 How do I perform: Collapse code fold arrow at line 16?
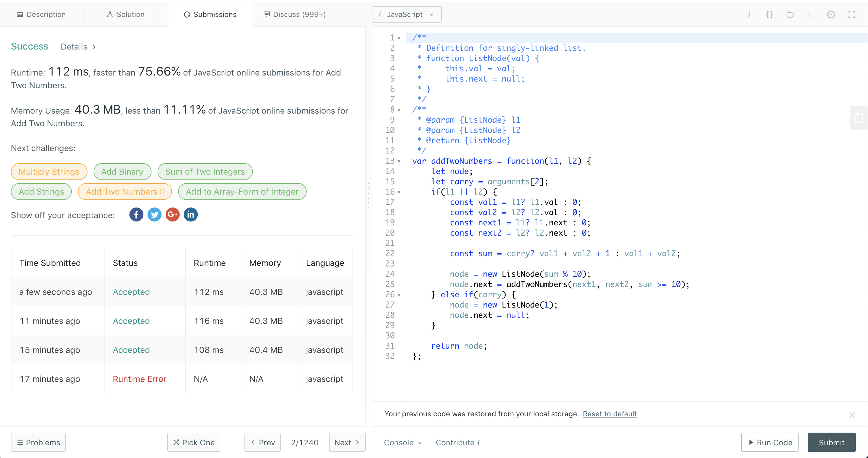399,192
